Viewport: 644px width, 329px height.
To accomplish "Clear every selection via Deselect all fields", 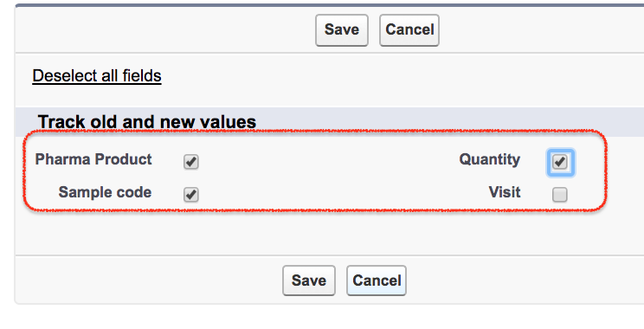I will [97, 76].
